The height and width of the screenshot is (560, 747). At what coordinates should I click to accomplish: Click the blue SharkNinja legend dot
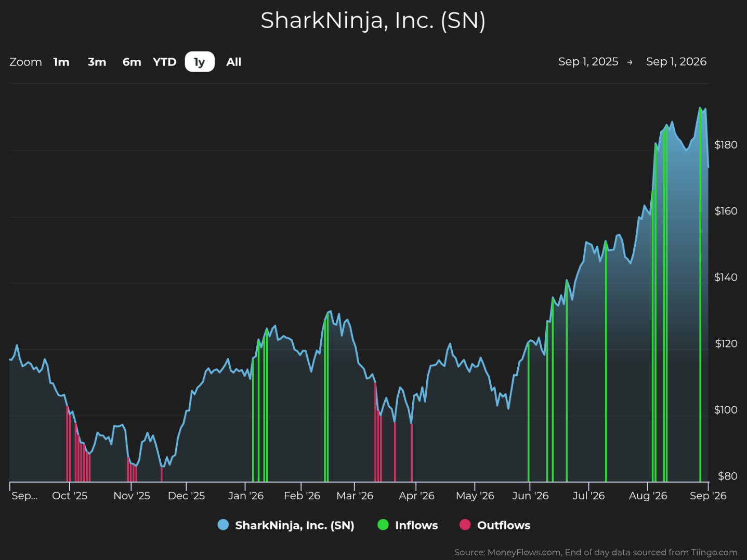(x=223, y=525)
